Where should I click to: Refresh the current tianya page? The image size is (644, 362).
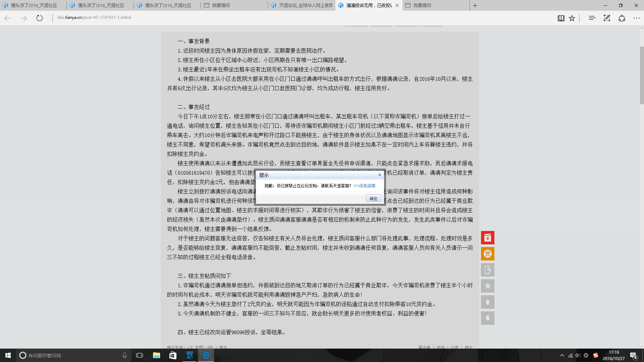pyautogui.click(x=40, y=18)
